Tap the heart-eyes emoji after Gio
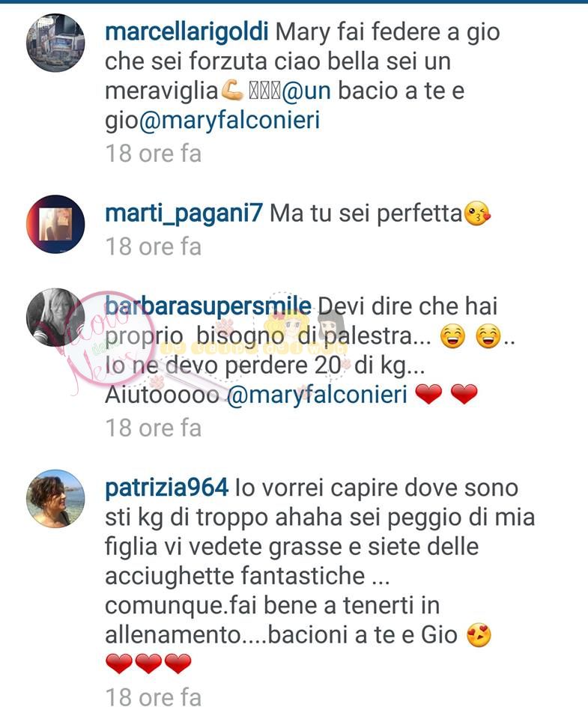 (x=479, y=636)
